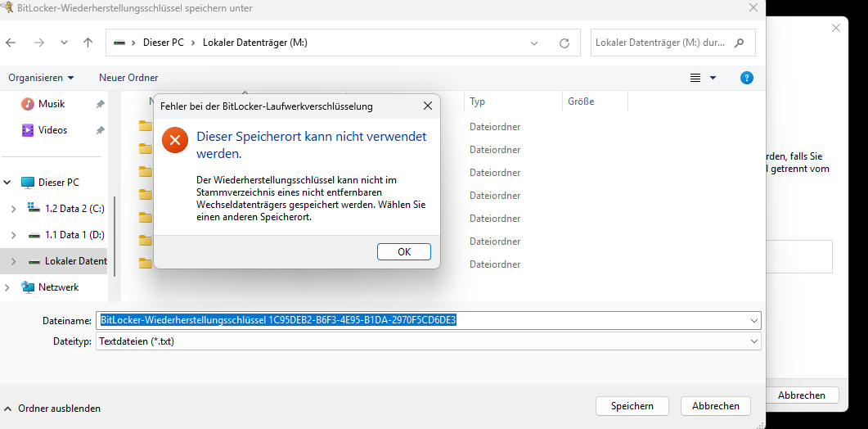Select Dieser PC in address bar
Screen dimensions: 868x429
[x=163, y=43]
